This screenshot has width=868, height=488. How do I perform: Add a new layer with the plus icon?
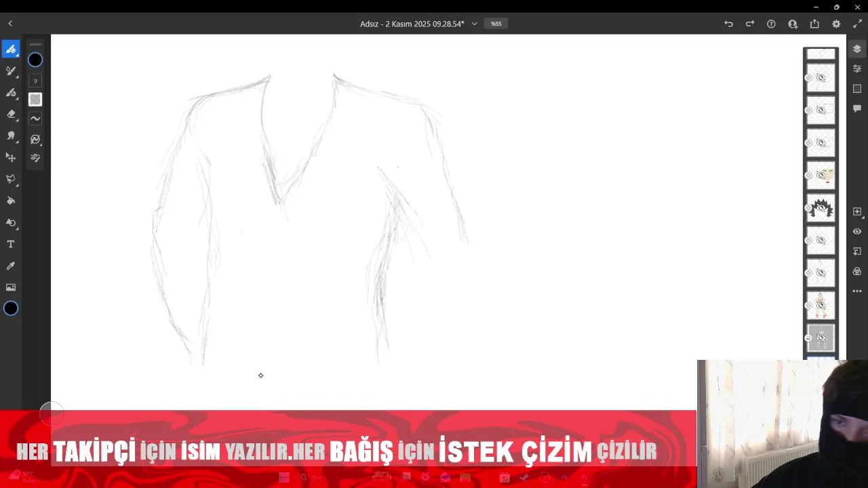[x=857, y=211]
